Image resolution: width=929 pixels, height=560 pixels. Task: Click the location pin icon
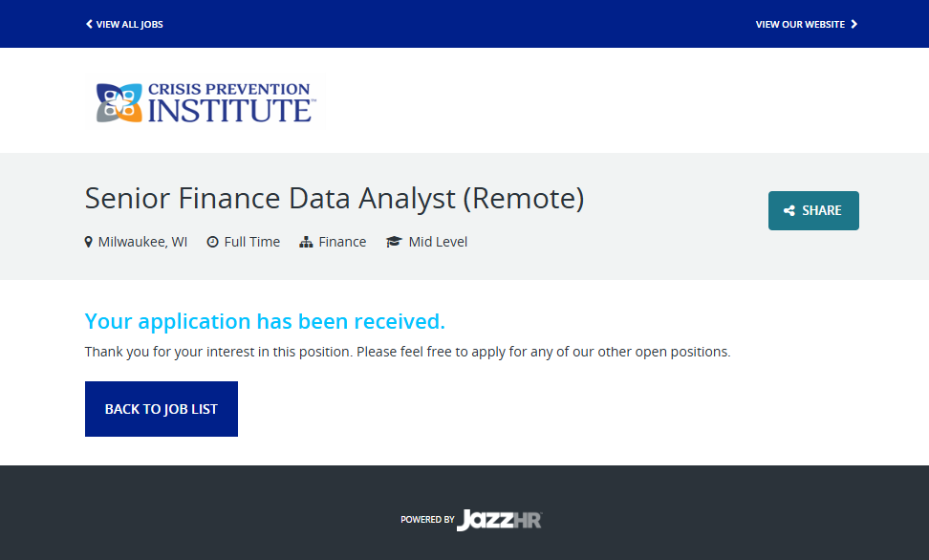[x=89, y=242]
